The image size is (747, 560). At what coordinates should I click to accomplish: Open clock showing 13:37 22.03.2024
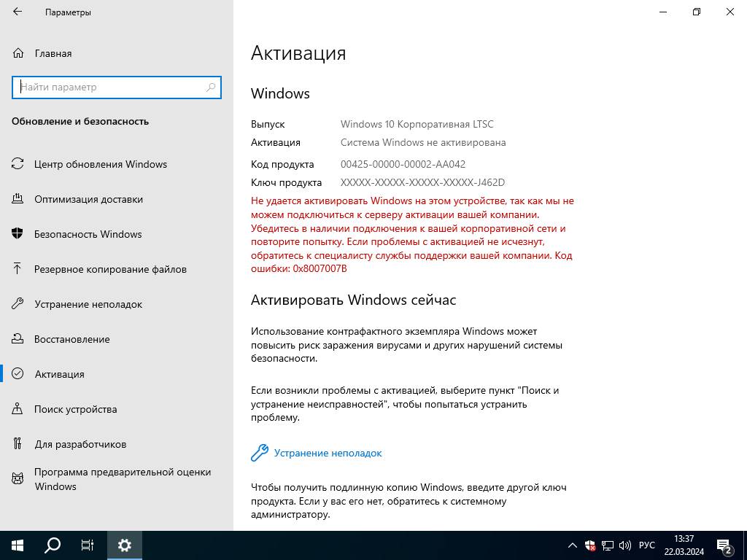pos(684,545)
